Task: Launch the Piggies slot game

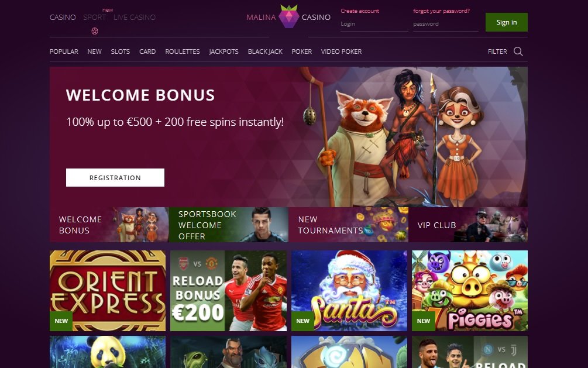Action: pyautogui.click(x=470, y=291)
